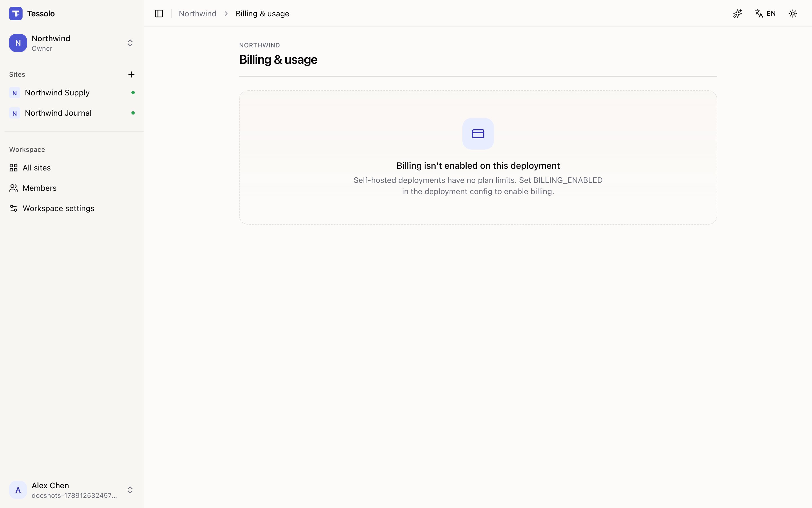Click the Billing & usage breadcrumb
This screenshot has width=812, height=508.
[262, 14]
